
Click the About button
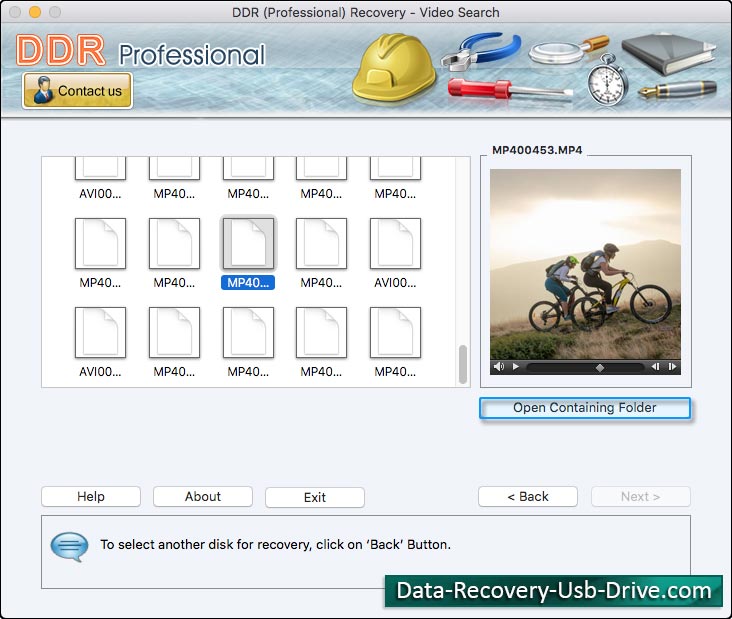(203, 496)
